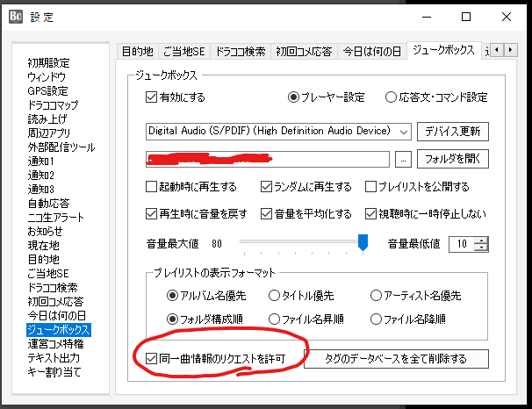Screen dimensions: 532x409
Task: Toggle the 有効にする checkbox
Action: (151, 97)
